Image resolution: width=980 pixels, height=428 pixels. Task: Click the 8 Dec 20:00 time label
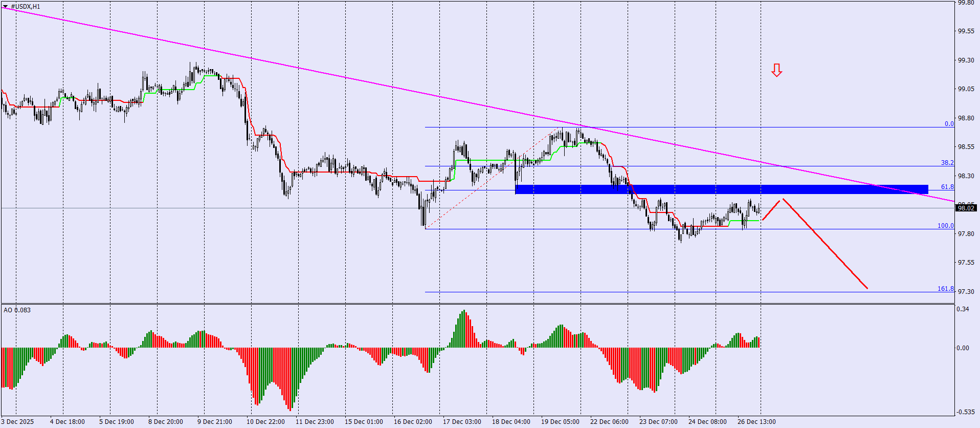point(166,422)
